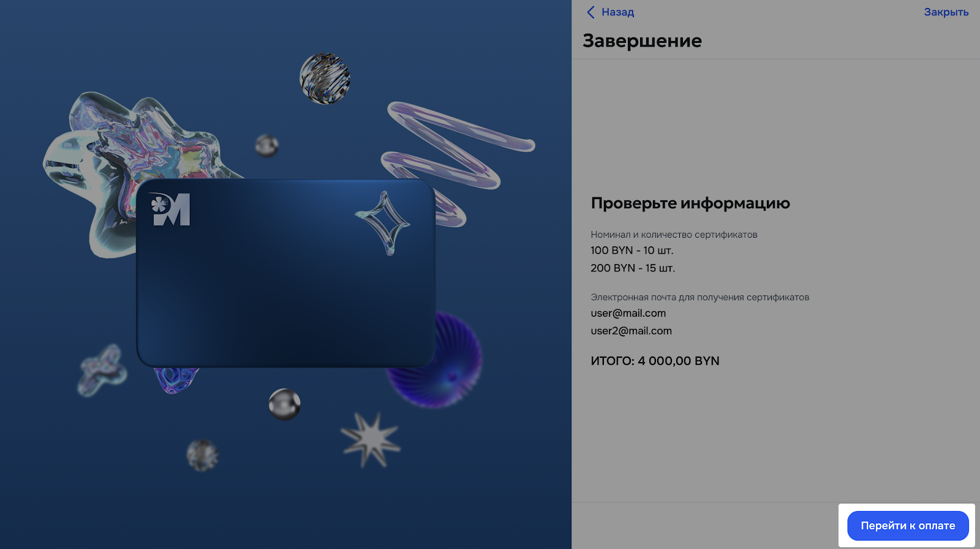Click the blue gift card preview
This screenshot has height=549, width=980.
286,273
